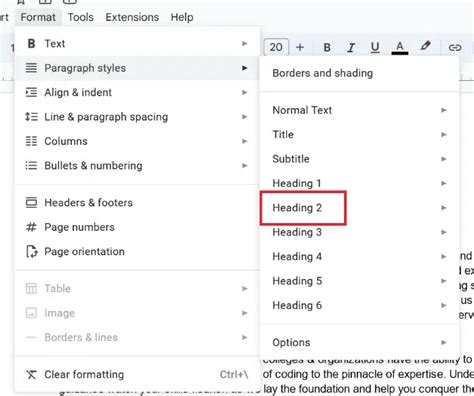Select Clear formatting menu item
This screenshot has width=474, height=396.
pos(137,375)
